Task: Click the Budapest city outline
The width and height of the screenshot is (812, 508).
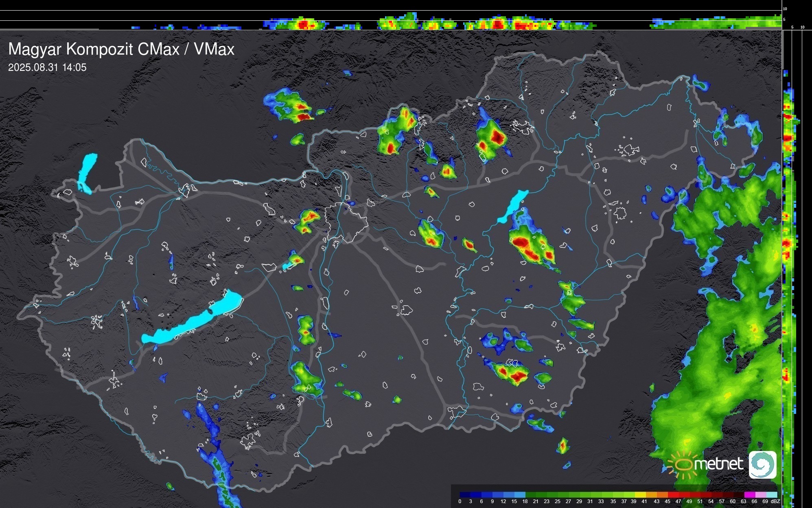Action: (346, 222)
